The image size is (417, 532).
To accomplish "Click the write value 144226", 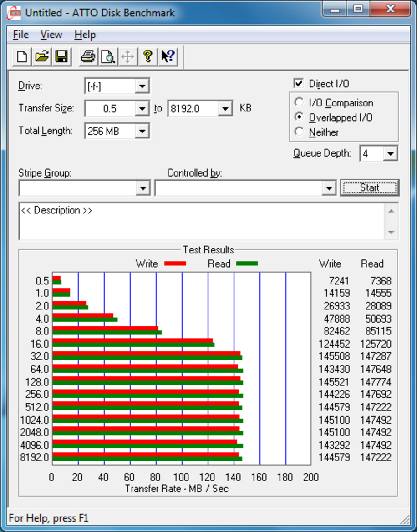I will (x=334, y=394).
